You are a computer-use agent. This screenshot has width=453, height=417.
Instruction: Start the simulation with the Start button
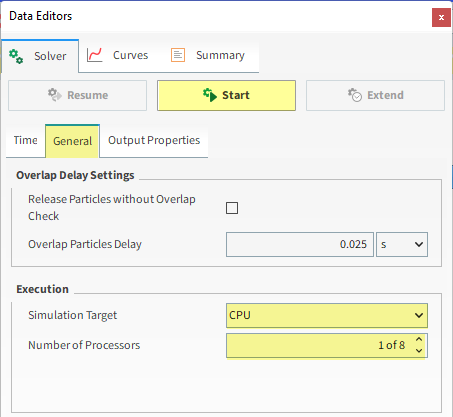point(226,95)
